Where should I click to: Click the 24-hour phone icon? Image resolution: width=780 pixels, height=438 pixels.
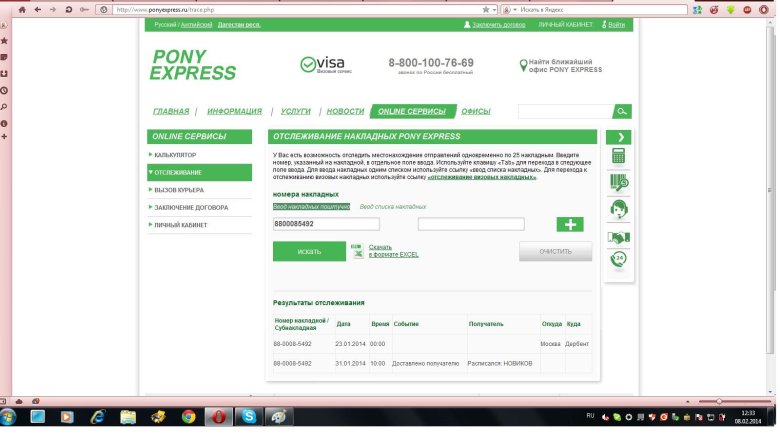(619, 262)
